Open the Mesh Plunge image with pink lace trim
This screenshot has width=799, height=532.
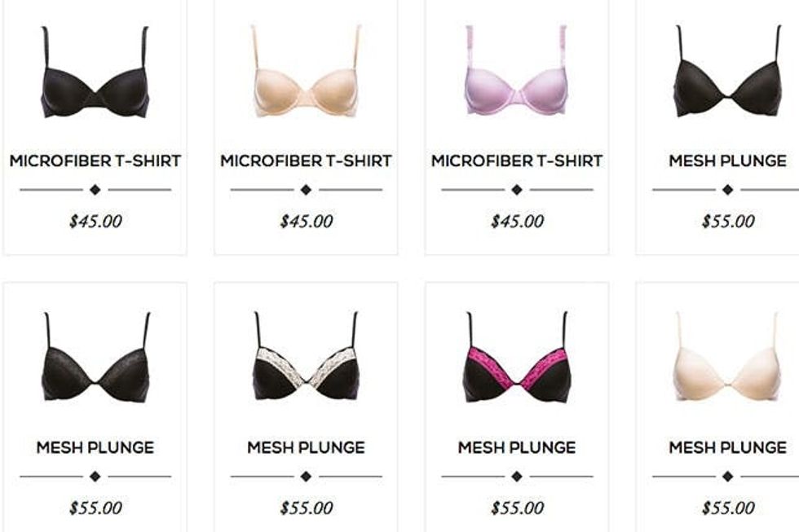coord(517,358)
